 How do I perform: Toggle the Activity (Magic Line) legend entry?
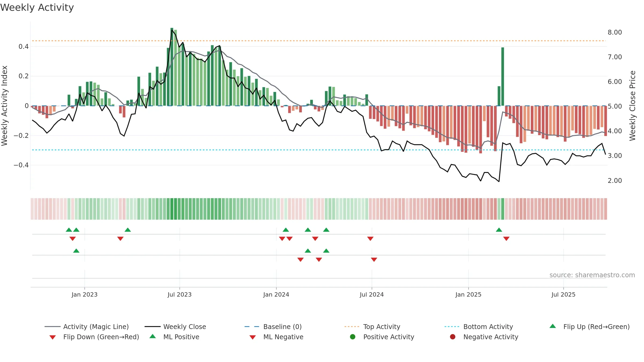click(86, 327)
